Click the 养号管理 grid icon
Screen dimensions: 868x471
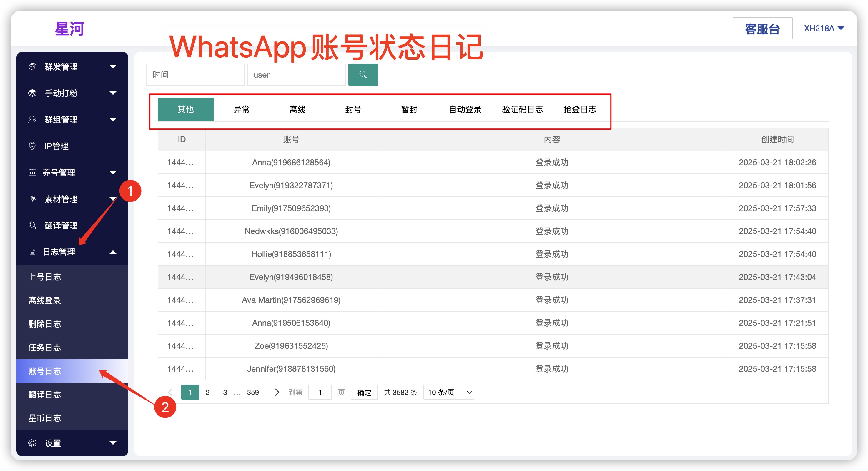(32, 172)
